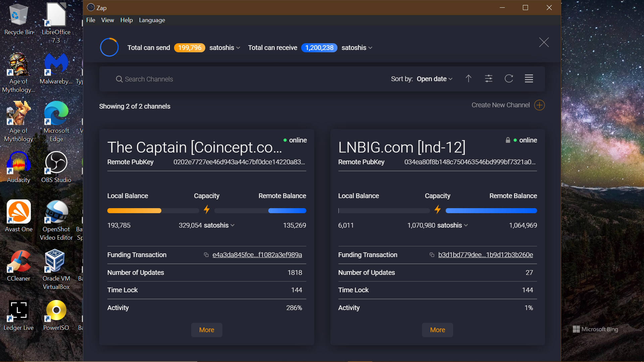Click the blue loading circle wallet icon
Image resolution: width=644 pixels, height=362 pixels.
tap(109, 47)
